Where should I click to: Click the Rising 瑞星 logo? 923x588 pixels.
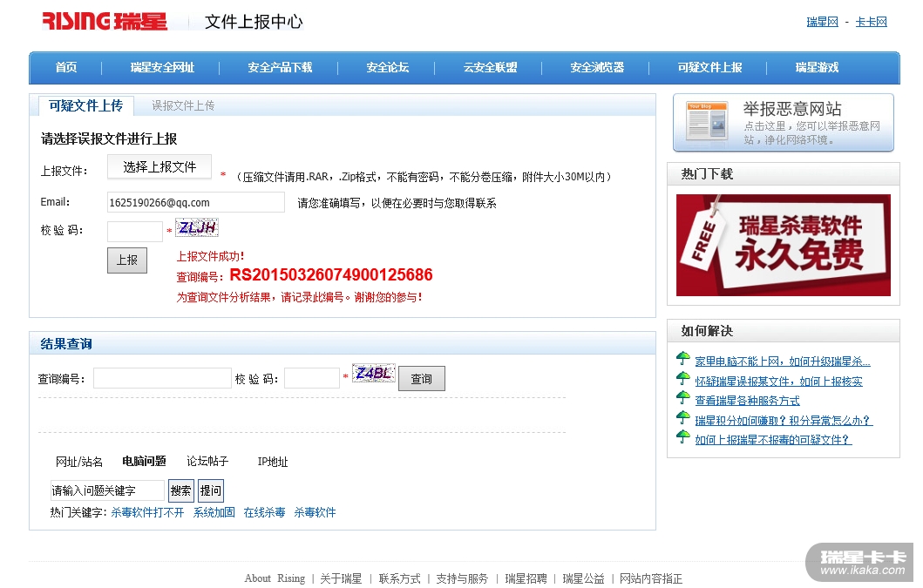pos(105,21)
